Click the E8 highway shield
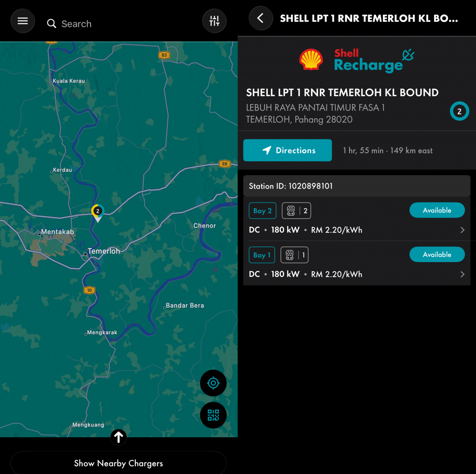 225,164
